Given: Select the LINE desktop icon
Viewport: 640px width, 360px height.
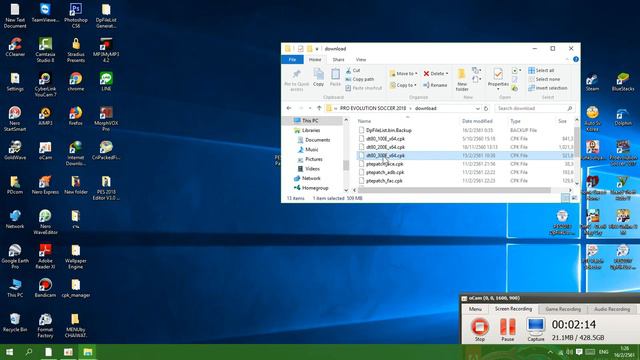Looking at the screenshot, I should point(106,82).
